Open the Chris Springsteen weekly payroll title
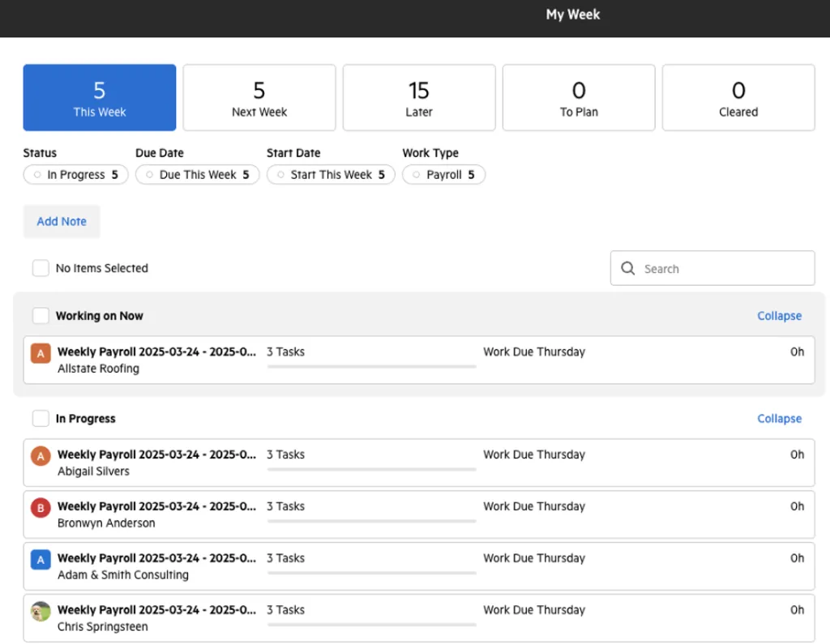Viewport: 830px width, 644px height. coord(156,610)
